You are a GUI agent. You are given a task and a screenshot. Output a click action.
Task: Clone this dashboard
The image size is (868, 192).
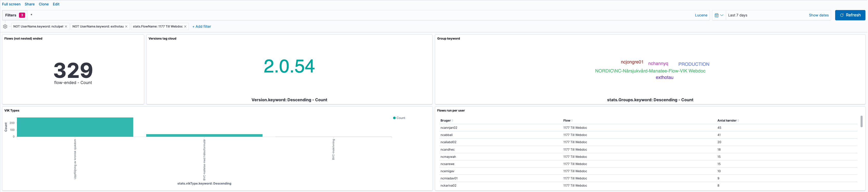click(x=44, y=4)
